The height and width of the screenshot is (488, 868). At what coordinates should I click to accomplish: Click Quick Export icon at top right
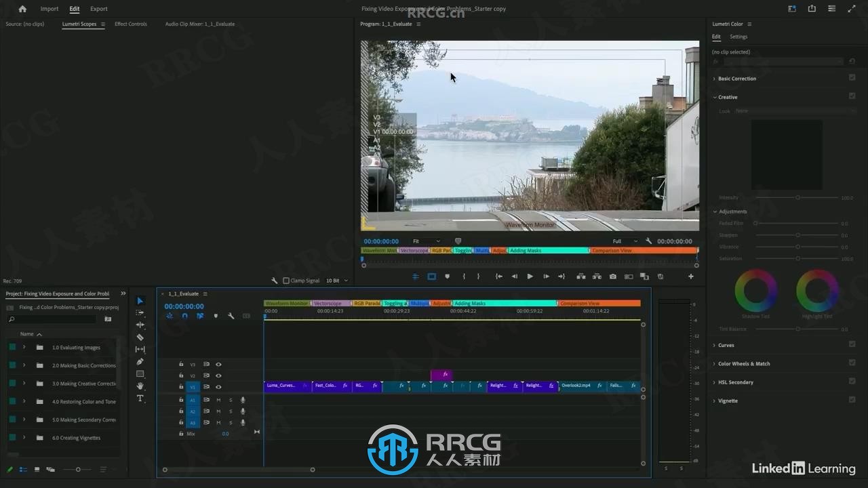coord(812,9)
